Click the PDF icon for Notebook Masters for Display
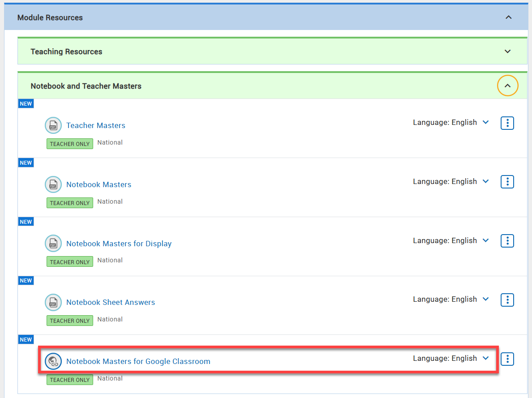This screenshot has height=398, width=532. (53, 243)
